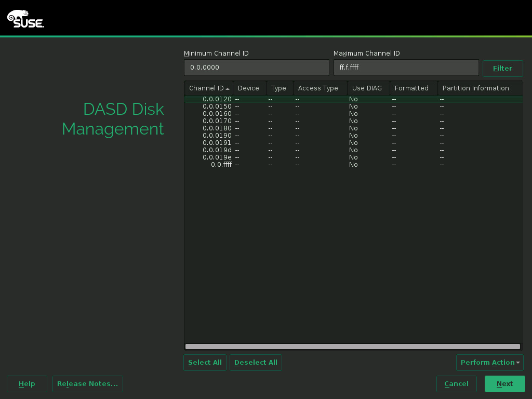Click the Maximum Channel ID field

tap(406, 68)
